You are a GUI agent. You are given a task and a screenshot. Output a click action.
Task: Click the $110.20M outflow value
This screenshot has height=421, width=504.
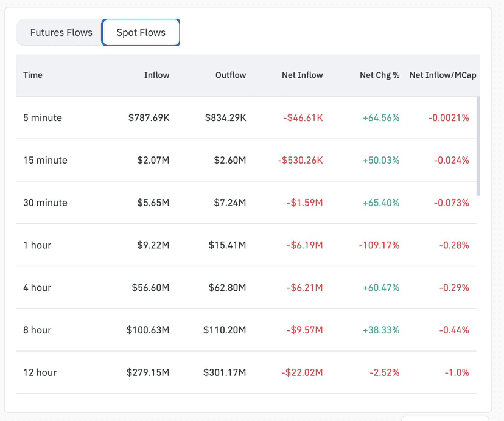pyautogui.click(x=225, y=330)
